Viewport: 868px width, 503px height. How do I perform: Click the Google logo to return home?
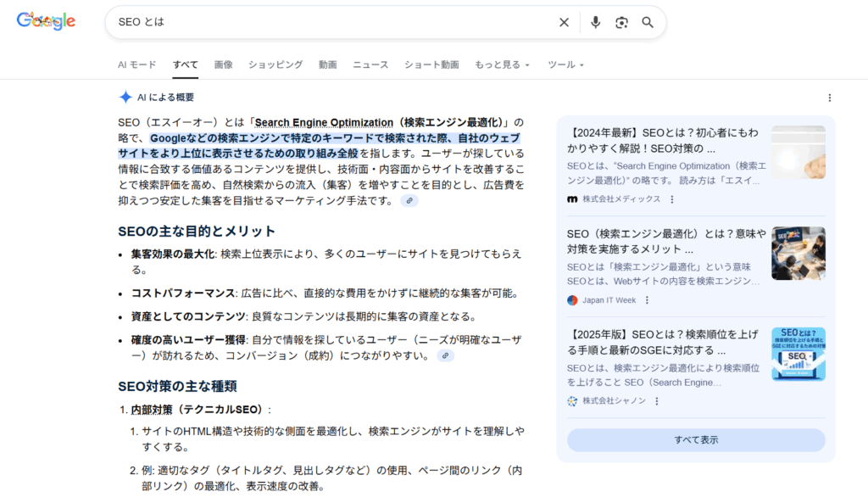45,20
